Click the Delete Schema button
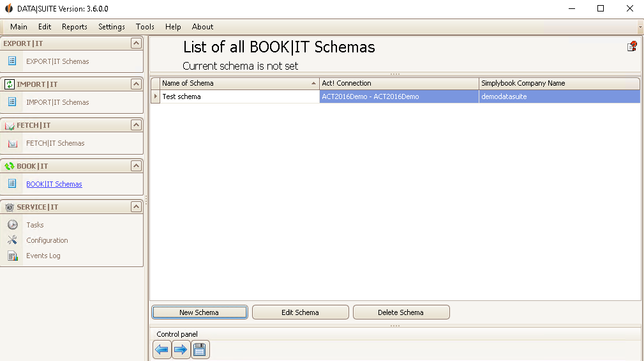644x361 pixels. 401,312
